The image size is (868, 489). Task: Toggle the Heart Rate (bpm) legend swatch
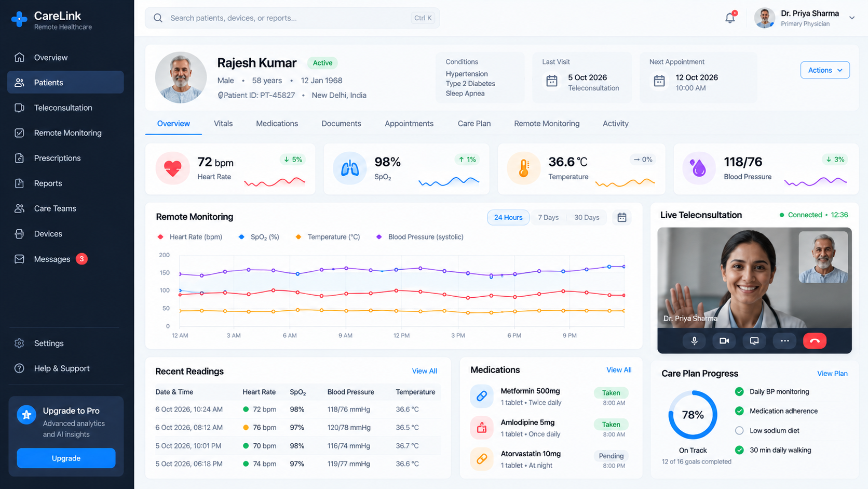[160, 237]
